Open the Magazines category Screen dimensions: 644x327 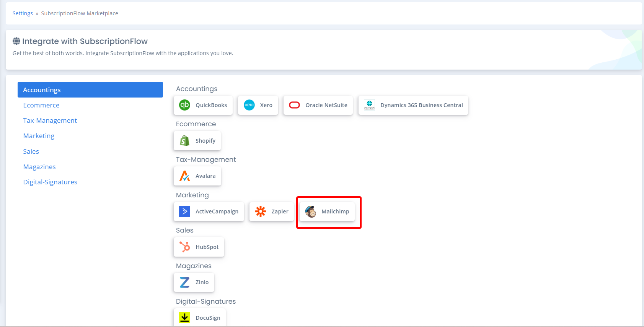click(x=39, y=167)
